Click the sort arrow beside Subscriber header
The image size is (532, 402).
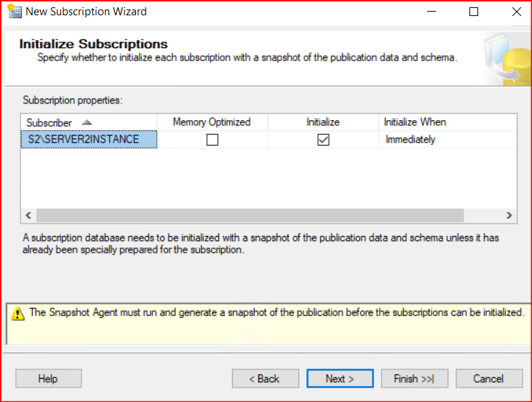point(87,122)
